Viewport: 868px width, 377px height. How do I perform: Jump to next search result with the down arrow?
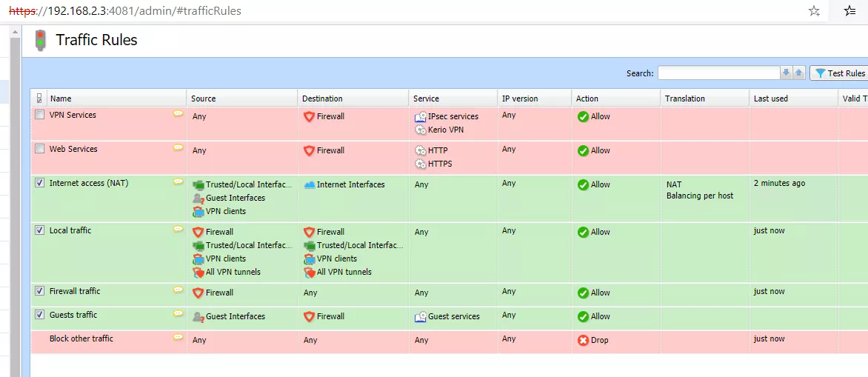pyautogui.click(x=786, y=73)
